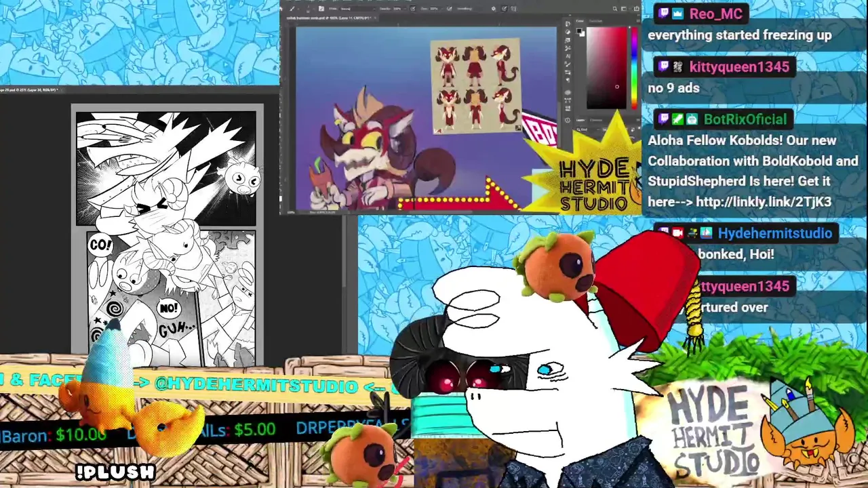Click the 'no 9 ads' chat message
This screenshot has width=868, height=488.
673,87
